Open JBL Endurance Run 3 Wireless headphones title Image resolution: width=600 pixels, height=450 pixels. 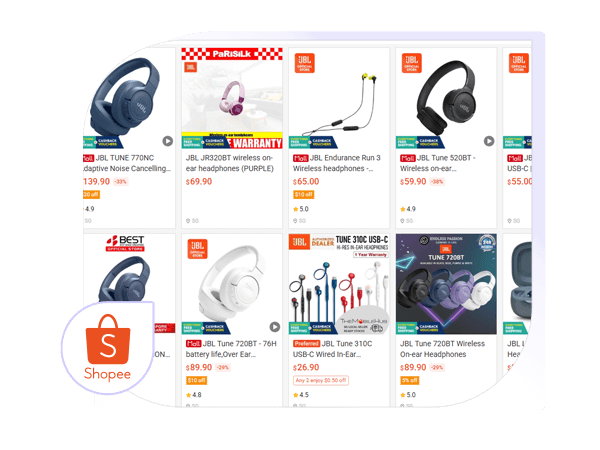coord(337,163)
